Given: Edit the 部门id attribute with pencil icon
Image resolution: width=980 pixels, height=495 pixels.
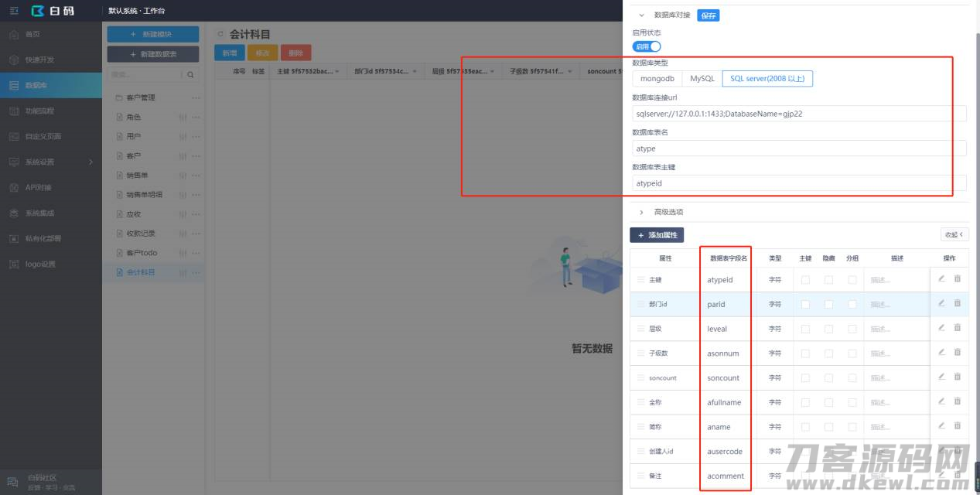Looking at the screenshot, I should [x=941, y=303].
